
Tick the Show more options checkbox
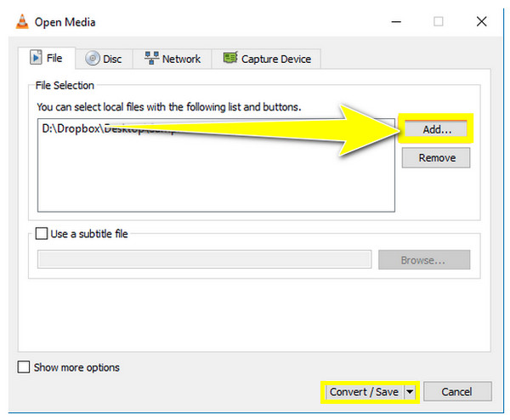point(24,367)
